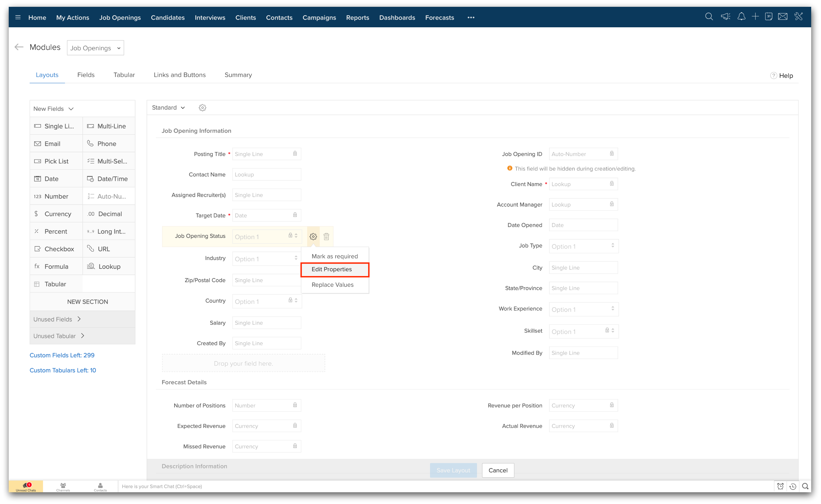
Task: Open the announcements megaphone icon
Action: click(725, 17)
